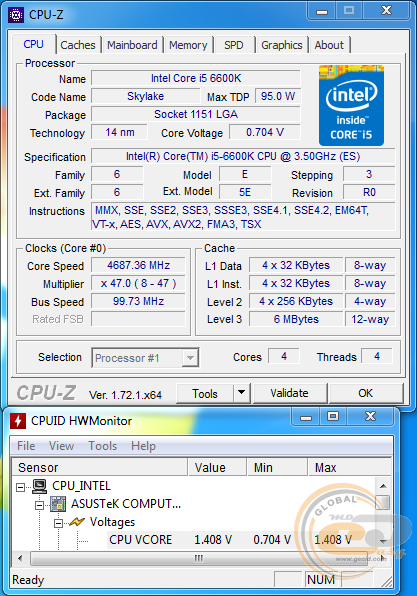This screenshot has width=417, height=596.
Task: Click the Code Name value Skylake
Action: [x=146, y=96]
